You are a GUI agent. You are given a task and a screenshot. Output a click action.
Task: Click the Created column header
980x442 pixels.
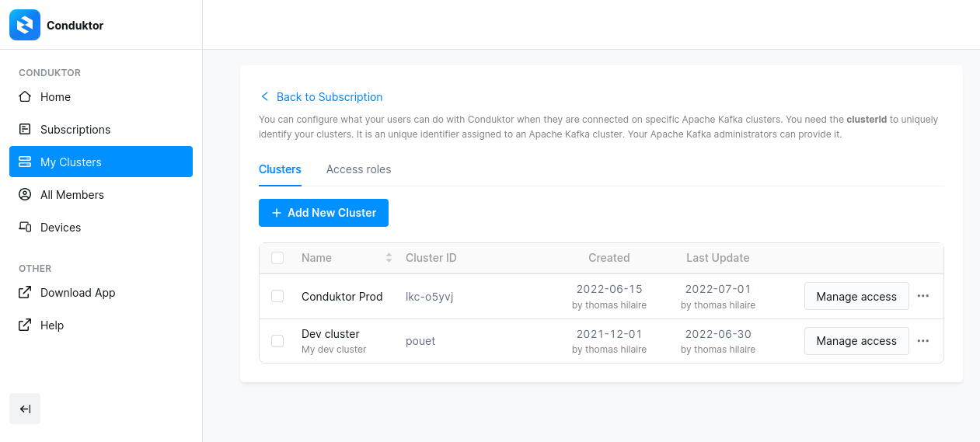609,258
